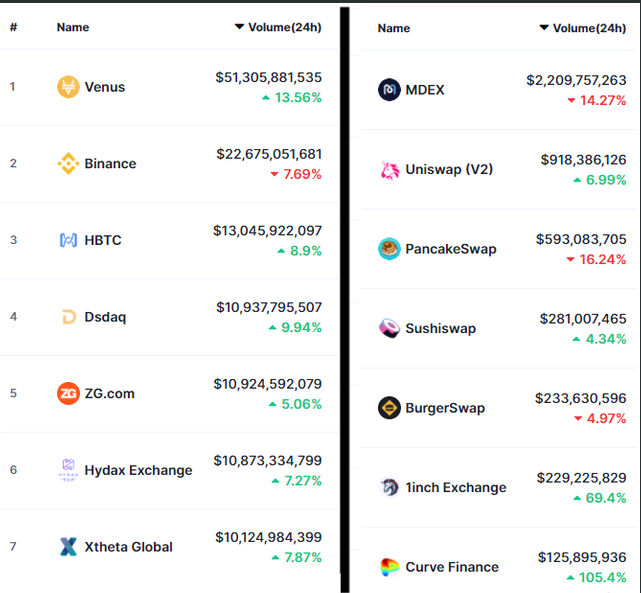Click the ZG.com orange logo

pos(68,393)
